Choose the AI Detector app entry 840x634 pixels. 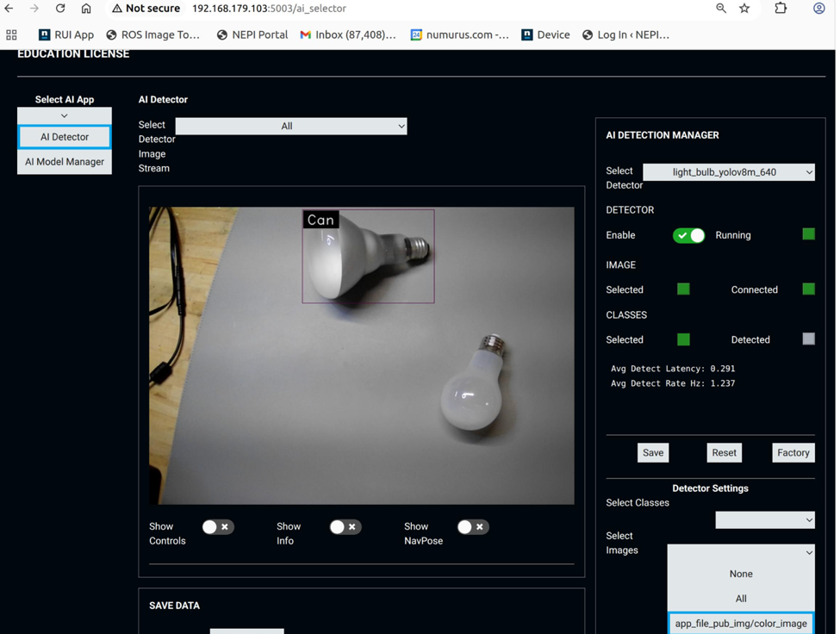click(x=65, y=137)
